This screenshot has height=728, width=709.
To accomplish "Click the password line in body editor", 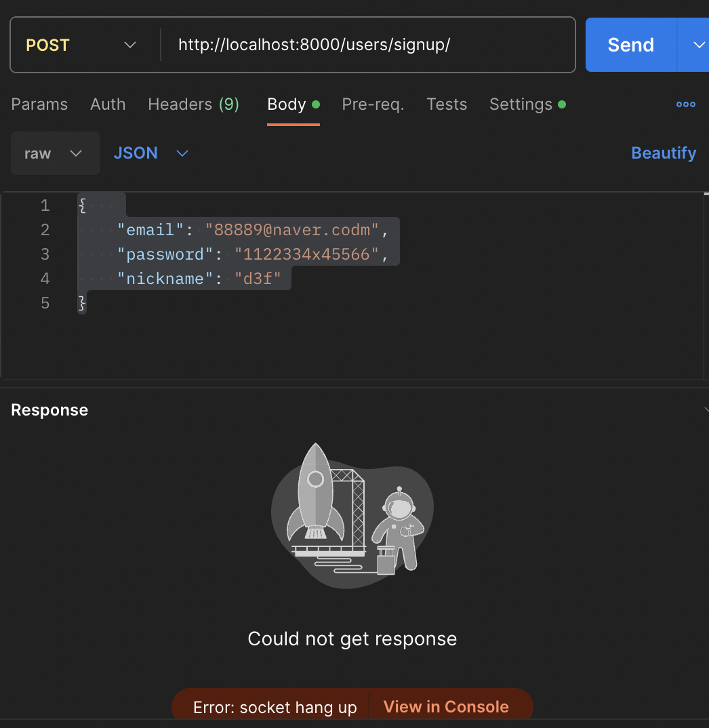I will (252, 254).
